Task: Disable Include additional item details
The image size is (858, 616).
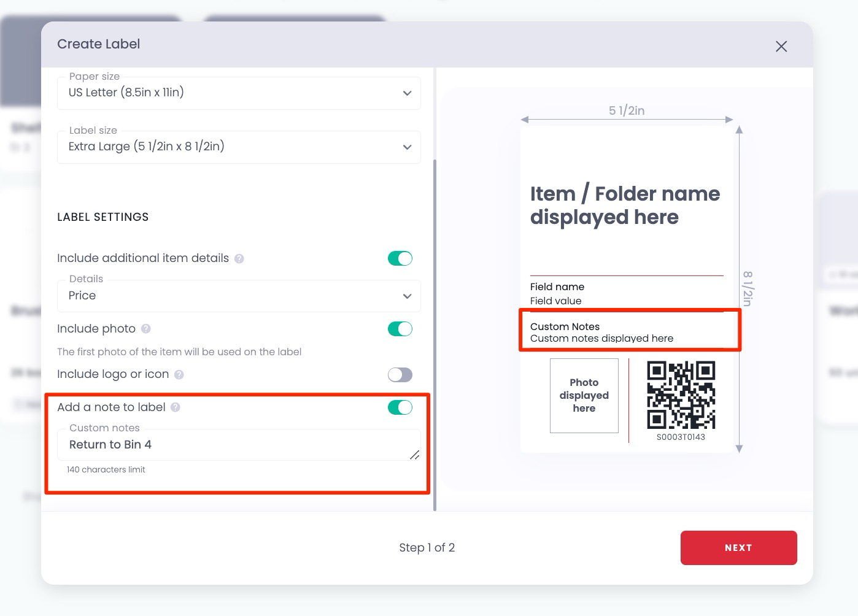Action: coord(400,258)
